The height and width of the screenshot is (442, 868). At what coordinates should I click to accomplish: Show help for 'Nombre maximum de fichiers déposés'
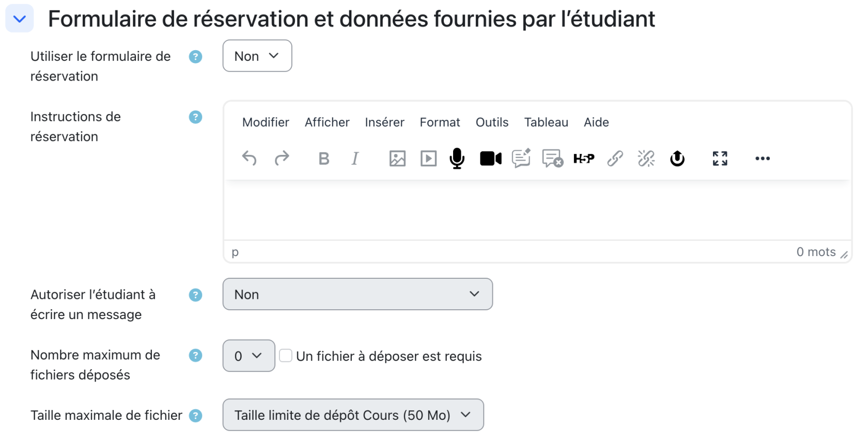(x=195, y=355)
